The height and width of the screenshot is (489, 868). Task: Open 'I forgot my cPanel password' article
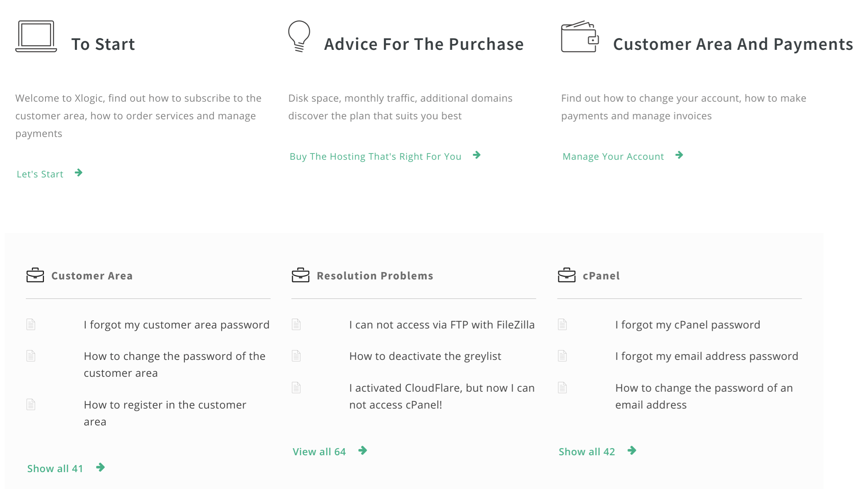point(688,325)
